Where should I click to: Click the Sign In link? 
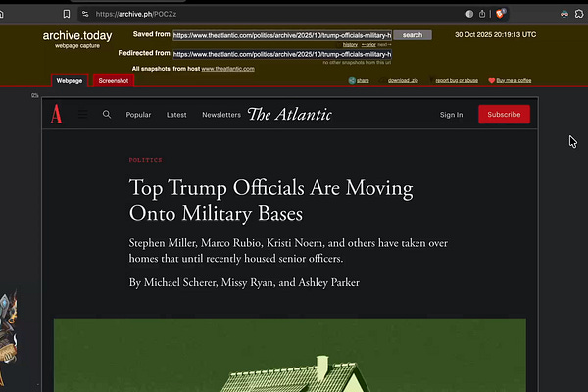tap(451, 115)
